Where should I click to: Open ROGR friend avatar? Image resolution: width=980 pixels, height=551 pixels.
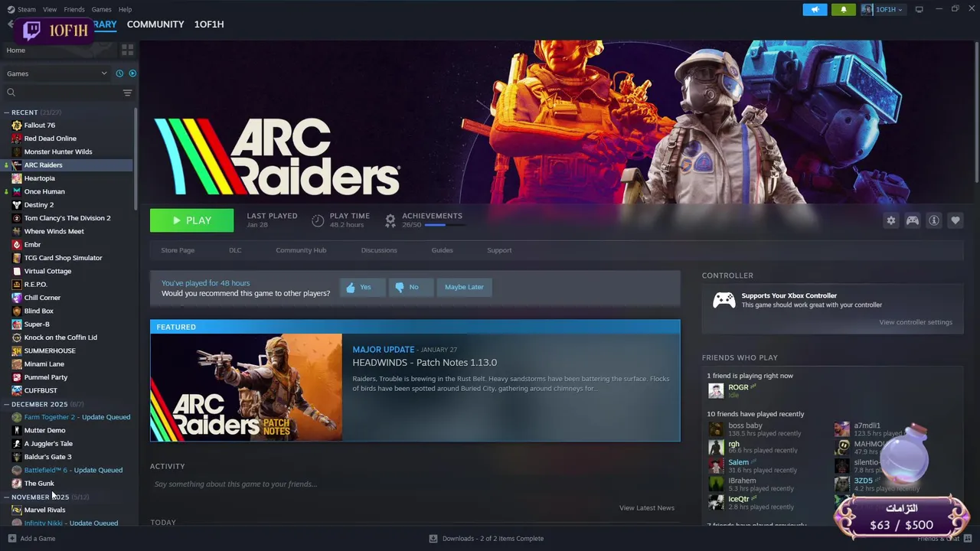[x=716, y=390]
